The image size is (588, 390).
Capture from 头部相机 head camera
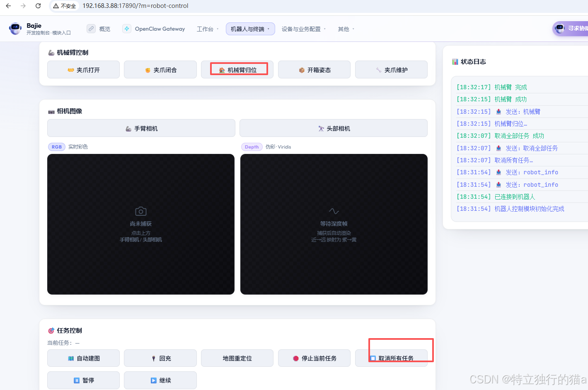334,128
